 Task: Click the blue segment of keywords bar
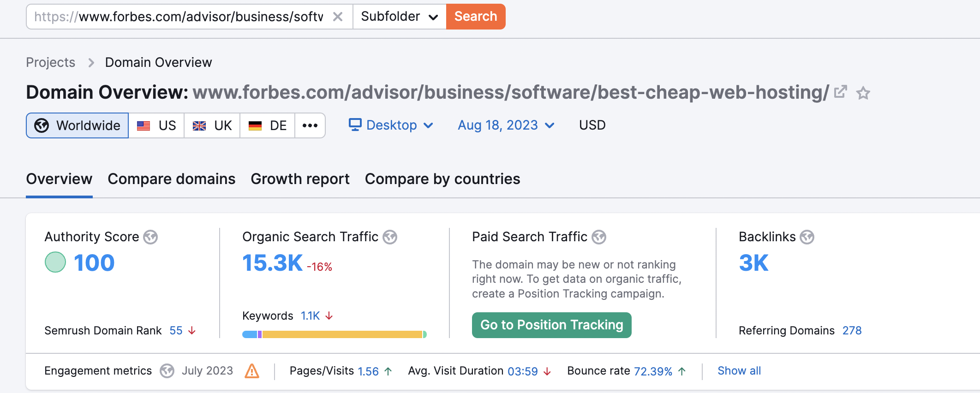[x=250, y=334]
